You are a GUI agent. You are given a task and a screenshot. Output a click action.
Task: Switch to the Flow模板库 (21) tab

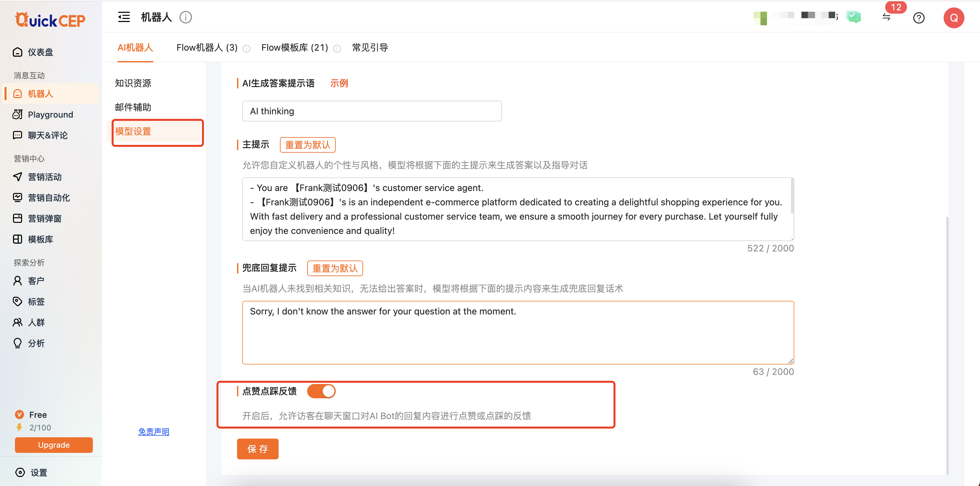point(295,47)
